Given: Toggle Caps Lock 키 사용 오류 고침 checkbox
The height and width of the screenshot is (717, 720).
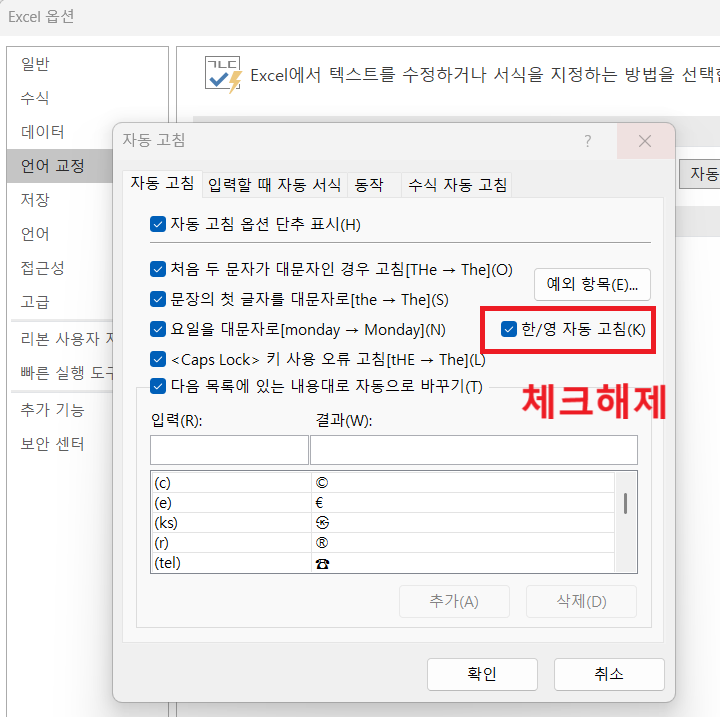Looking at the screenshot, I should pos(158,359).
